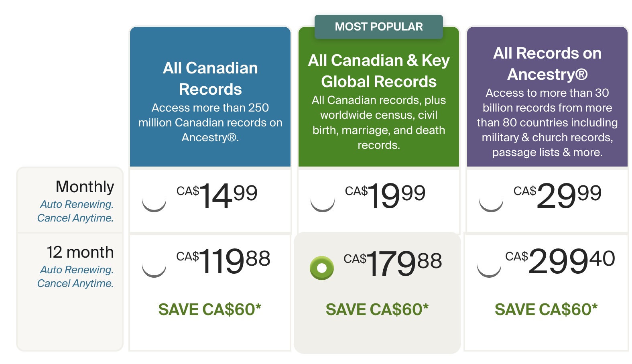Select monthly All Canadian Records radio button
632x364 pixels.
click(154, 200)
